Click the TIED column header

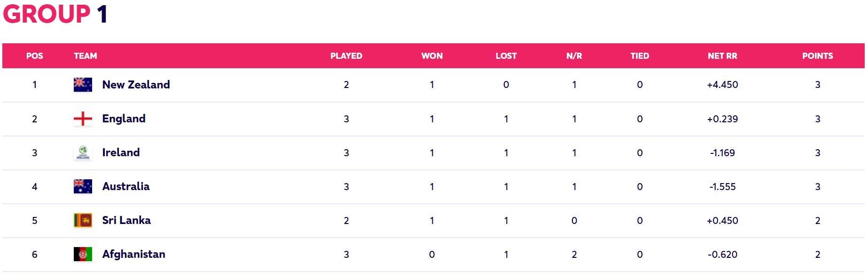(x=640, y=56)
